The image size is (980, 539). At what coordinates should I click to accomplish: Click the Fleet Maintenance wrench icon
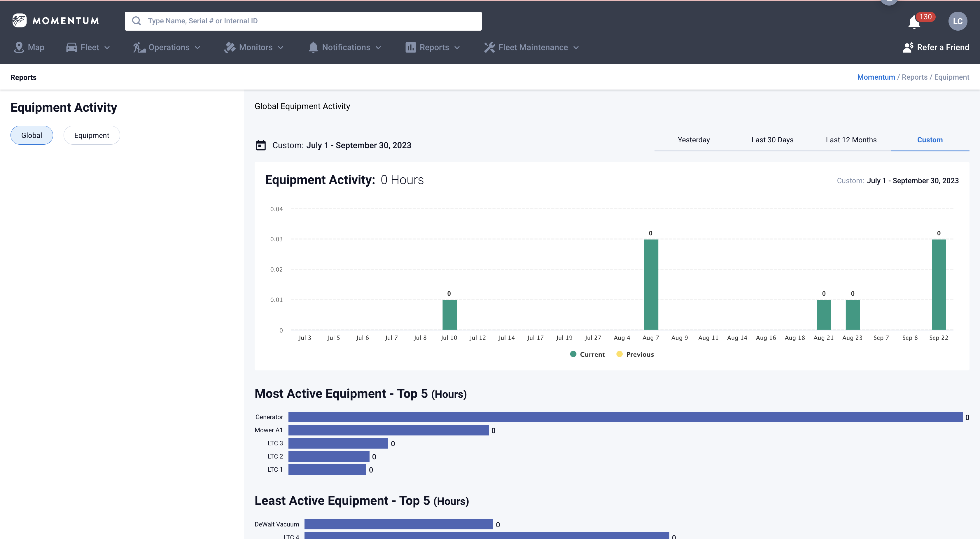tap(489, 47)
